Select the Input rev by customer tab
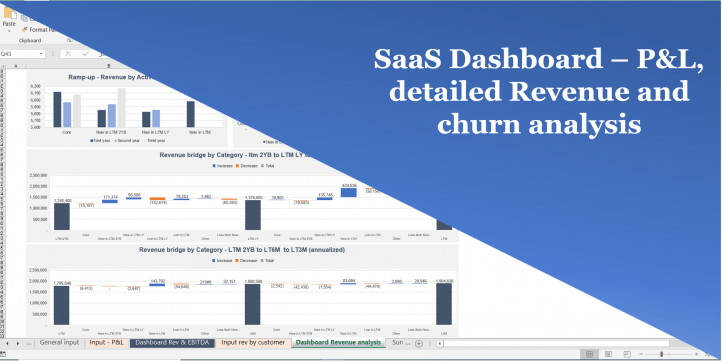 tap(253, 343)
